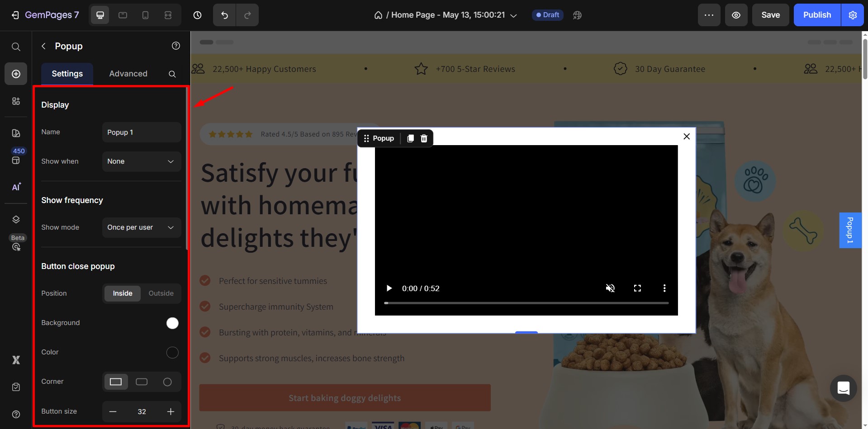This screenshot has height=429, width=868.
Task: Click the preview eye icon
Action: coord(736,15)
